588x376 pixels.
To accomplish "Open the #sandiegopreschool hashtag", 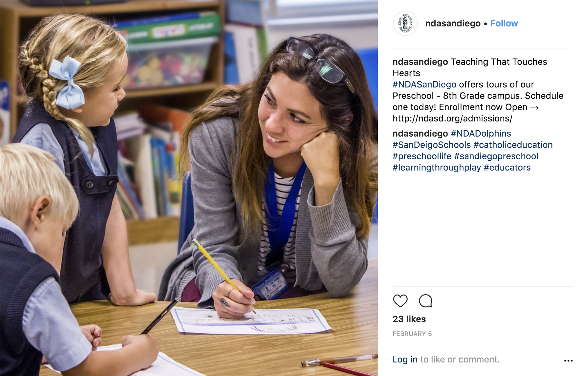I will tap(496, 156).
